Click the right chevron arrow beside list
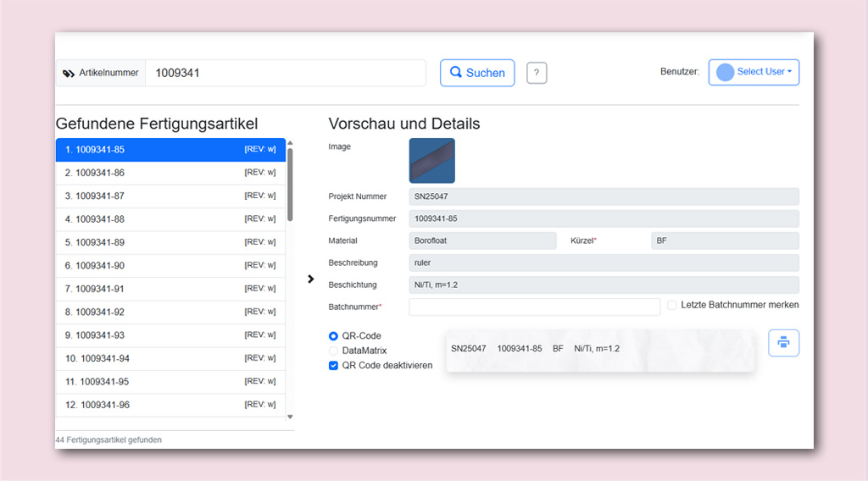 [x=310, y=279]
